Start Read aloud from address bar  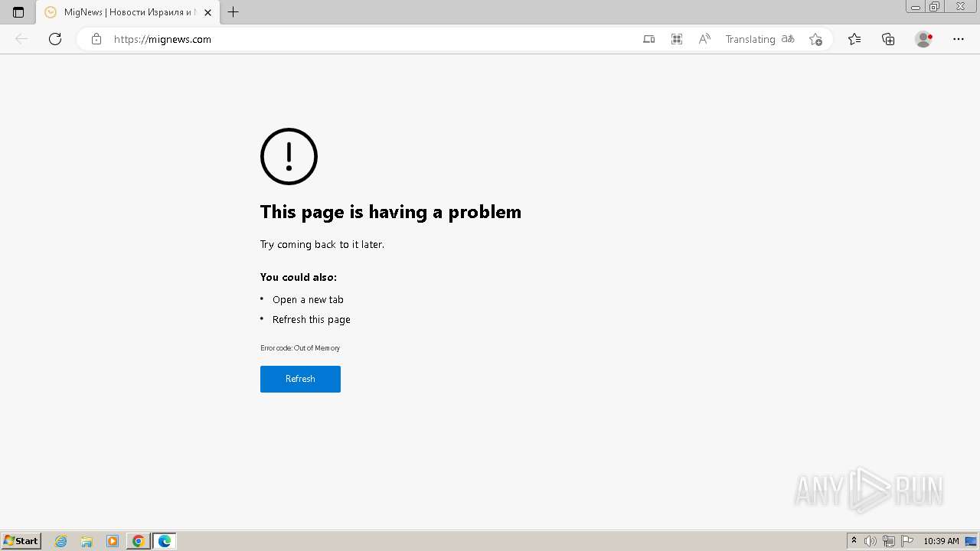tap(704, 39)
